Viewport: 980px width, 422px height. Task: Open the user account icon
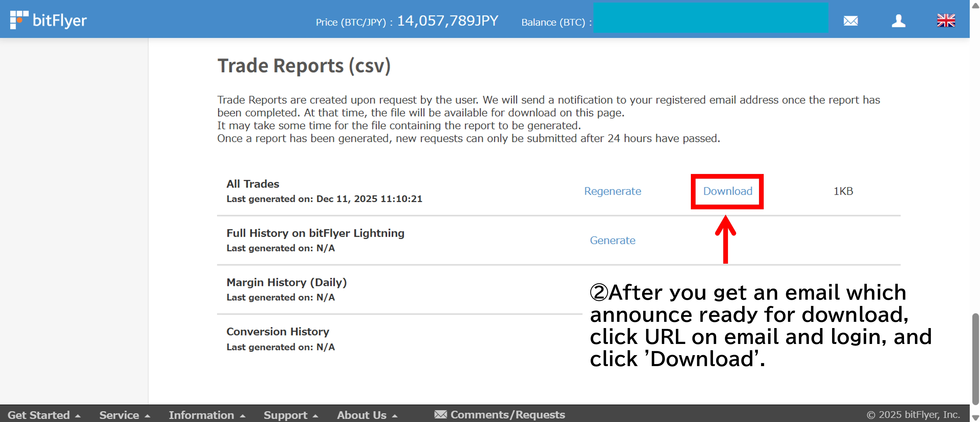898,21
